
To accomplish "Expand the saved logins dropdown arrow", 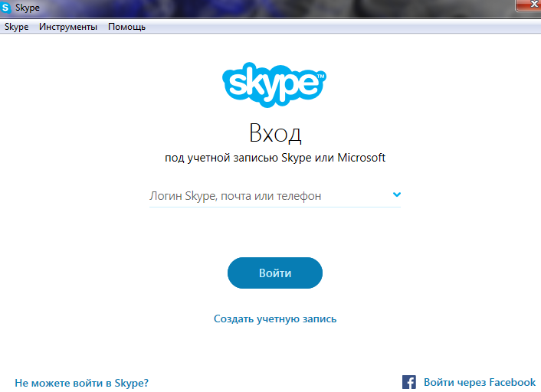I will click(x=396, y=195).
